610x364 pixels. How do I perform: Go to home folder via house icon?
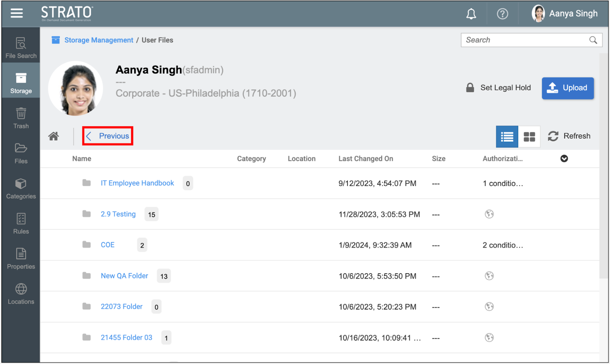tap(54, 136)
